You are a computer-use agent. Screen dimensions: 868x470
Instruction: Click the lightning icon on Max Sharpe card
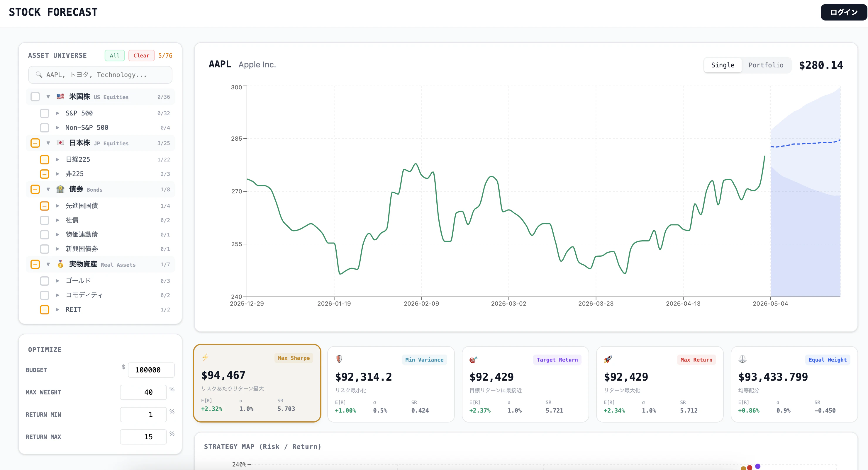(205, 357)
